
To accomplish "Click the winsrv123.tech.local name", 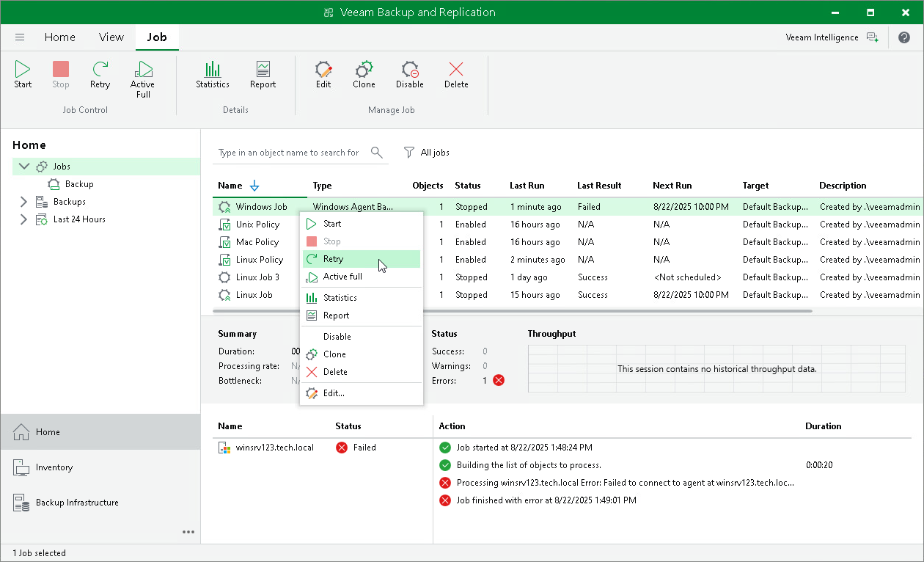I will coord(275,448).
